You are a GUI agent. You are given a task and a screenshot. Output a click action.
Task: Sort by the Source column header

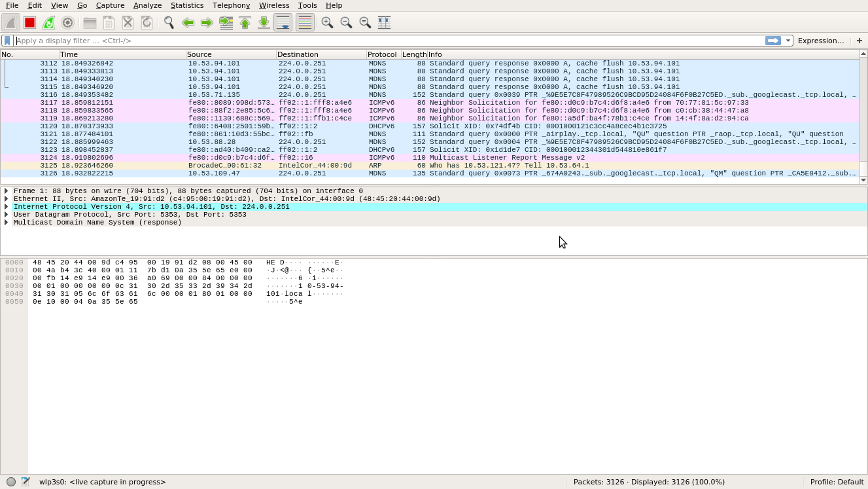(x=231, y=54)
